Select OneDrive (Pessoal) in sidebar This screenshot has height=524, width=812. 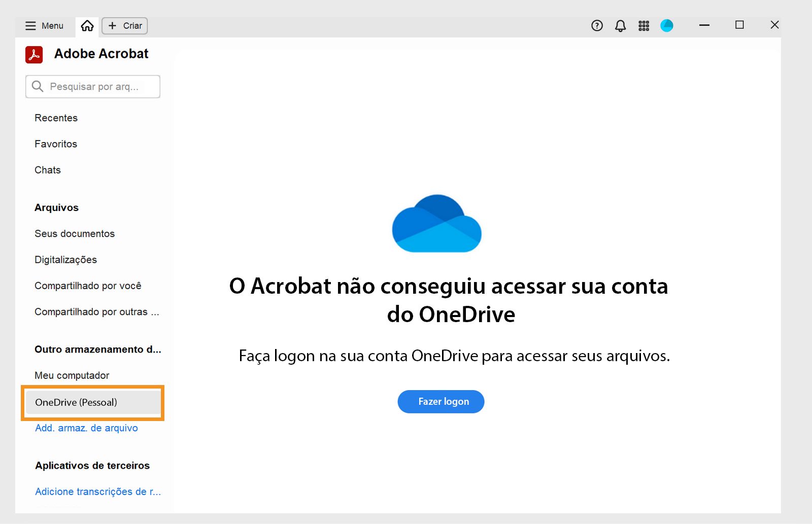click(x=76, y=402)
